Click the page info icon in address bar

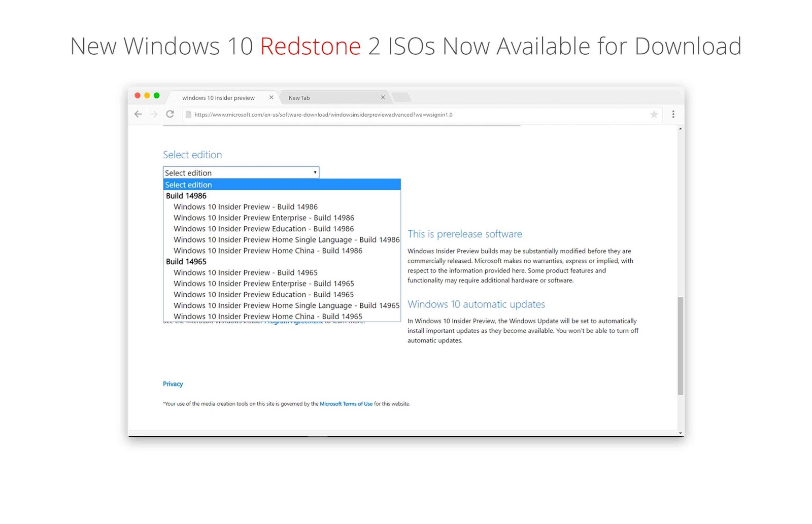(x=188, y=115)
